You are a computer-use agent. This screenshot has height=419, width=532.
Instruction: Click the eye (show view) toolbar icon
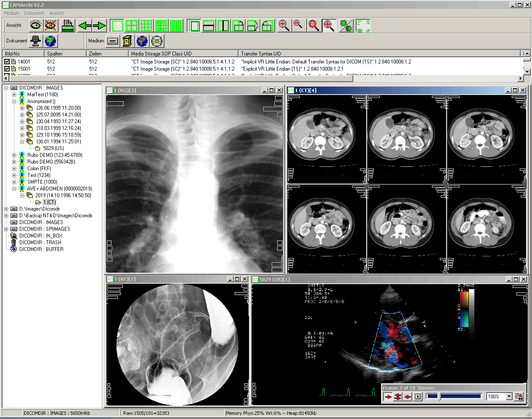coord(36,26)
